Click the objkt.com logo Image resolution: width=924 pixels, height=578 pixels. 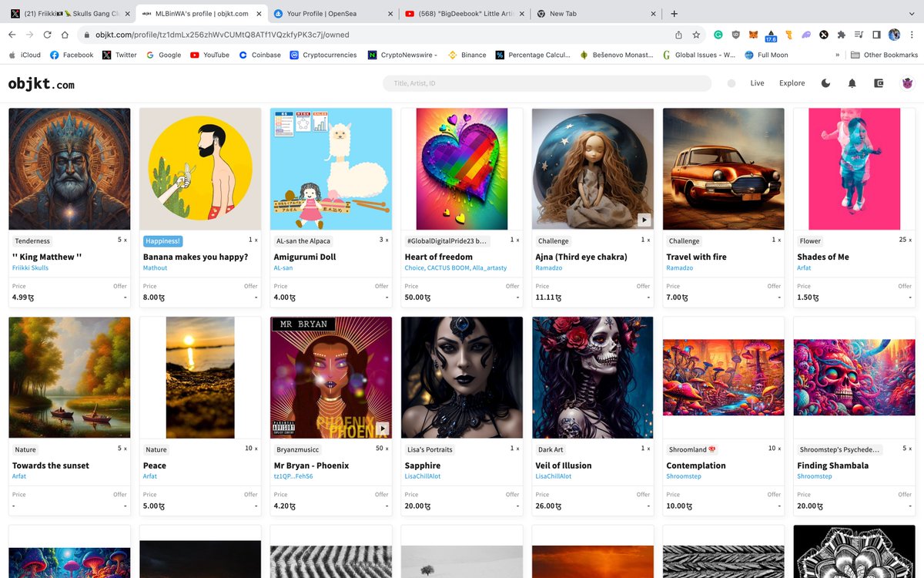pos(42,83)
